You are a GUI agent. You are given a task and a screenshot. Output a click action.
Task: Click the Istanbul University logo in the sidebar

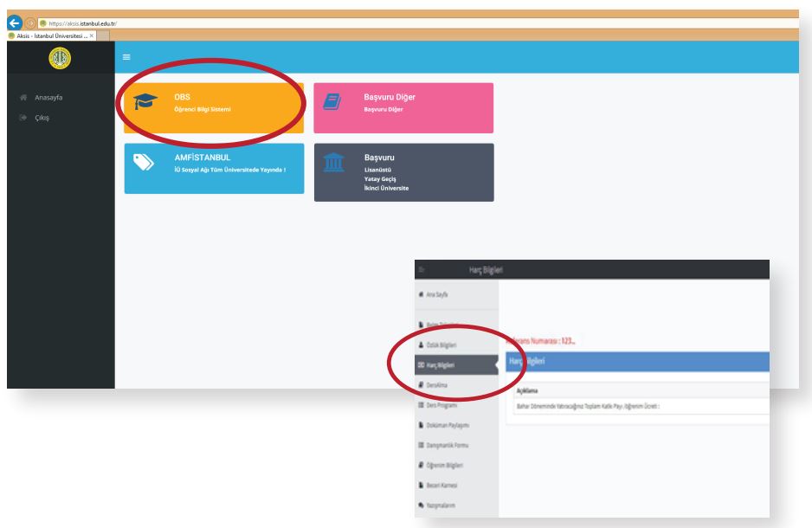pos(60,58)
